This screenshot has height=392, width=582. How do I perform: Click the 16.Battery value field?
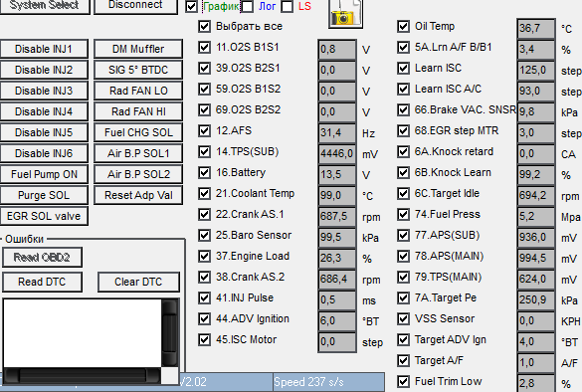click(337, 174)
